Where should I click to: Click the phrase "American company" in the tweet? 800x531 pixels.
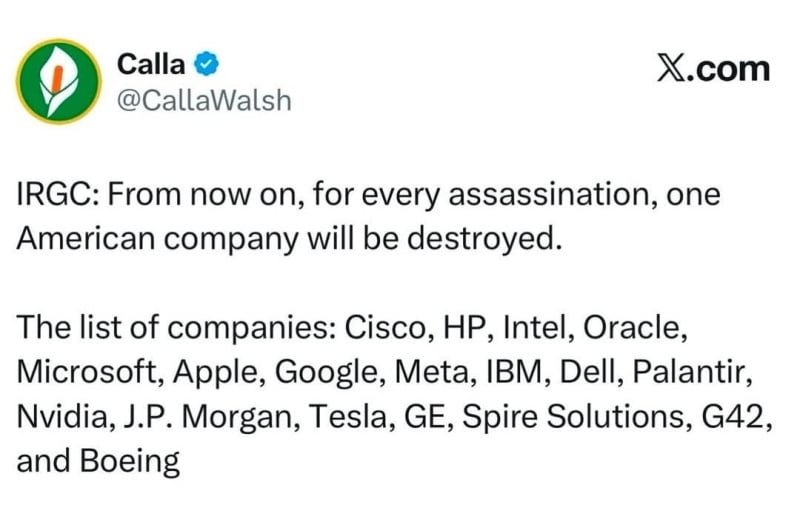pyautogui.click(x=157, y=239)
